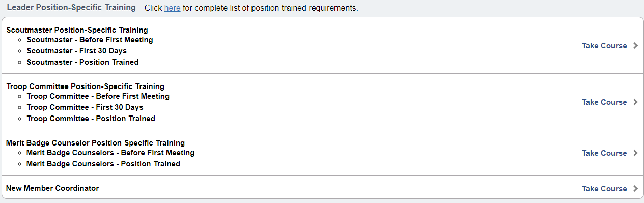
Task: Select Merit Badge Counselors - Before First Meeting item
Action: (x=110, y=153)
